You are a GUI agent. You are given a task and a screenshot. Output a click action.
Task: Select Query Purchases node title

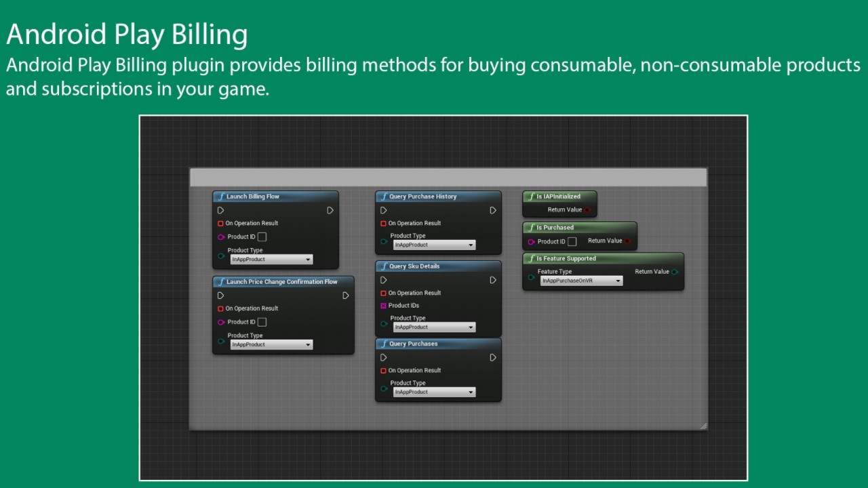pos(413,344)
